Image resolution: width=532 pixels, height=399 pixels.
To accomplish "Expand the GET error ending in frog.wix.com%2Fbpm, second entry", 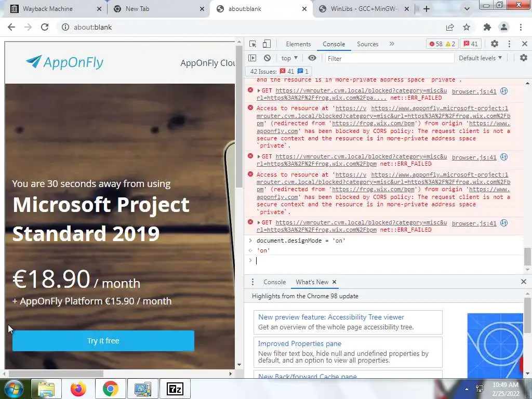I will click(x=259, y=157).
